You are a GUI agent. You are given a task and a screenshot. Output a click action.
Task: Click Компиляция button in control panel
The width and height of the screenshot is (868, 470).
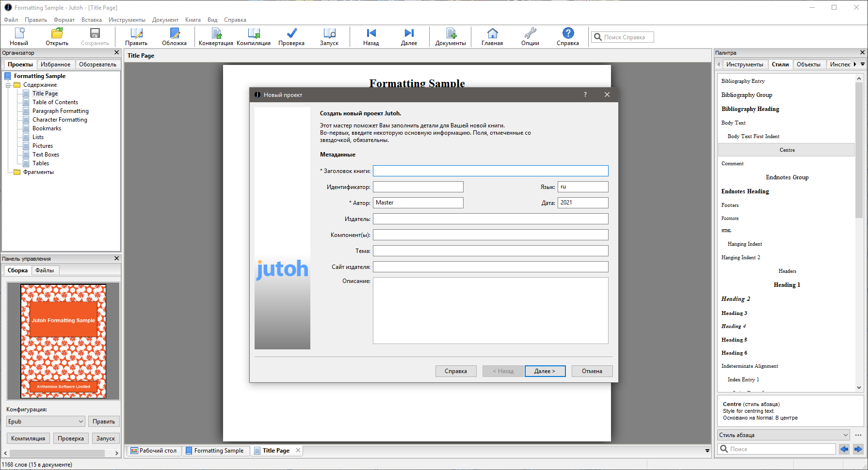click(28, 439)
